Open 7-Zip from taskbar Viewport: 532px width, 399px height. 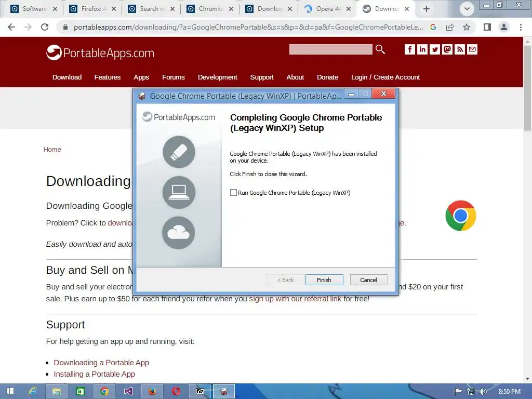(x=200, y=391)
